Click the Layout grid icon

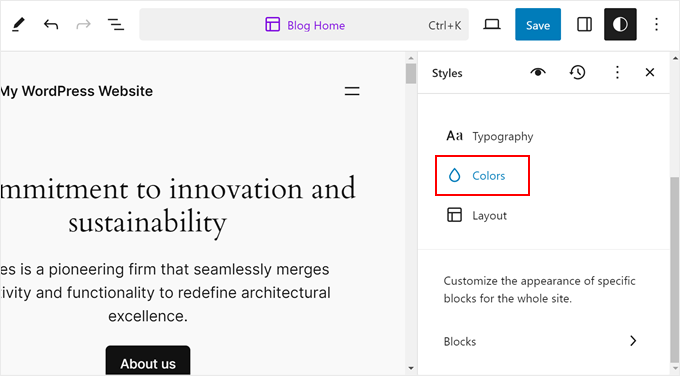(x=454, y=215)
